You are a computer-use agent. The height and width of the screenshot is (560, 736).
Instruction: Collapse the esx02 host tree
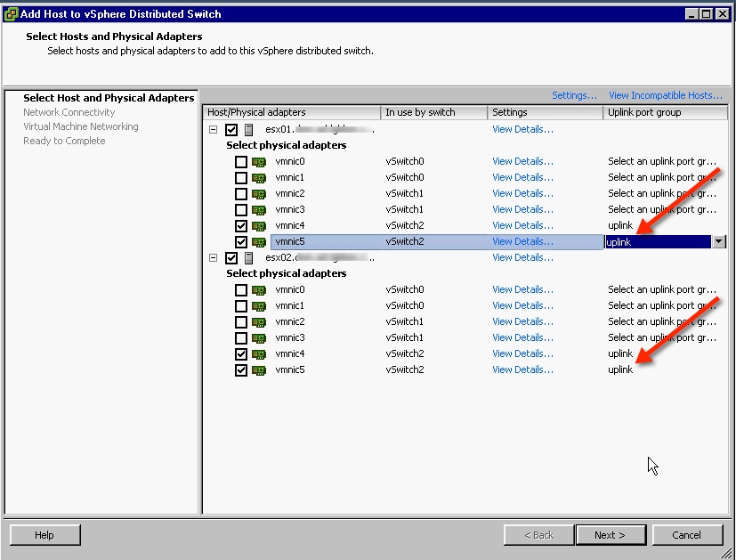tap(213, 257)
